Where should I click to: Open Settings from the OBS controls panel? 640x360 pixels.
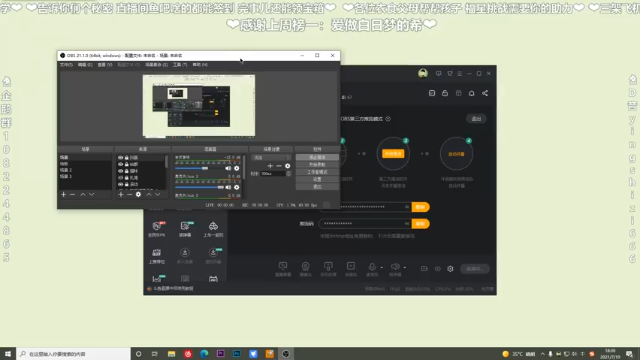click(x=317, y=179)
